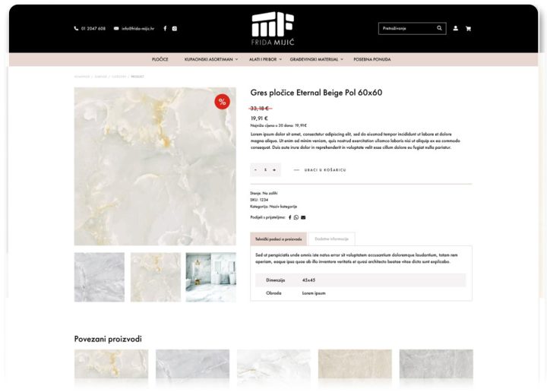This screenshot has width=547, height=392.
Task: Expand the Građevinski materijal menu
Action: 316,58
